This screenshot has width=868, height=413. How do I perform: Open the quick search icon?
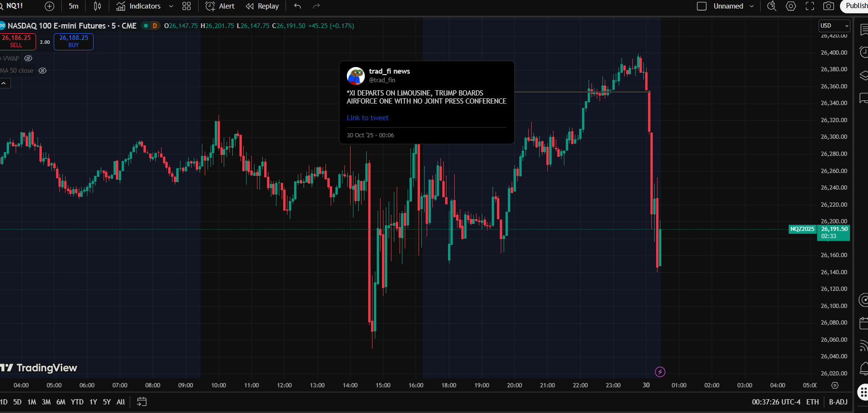[x=772, y=6]
